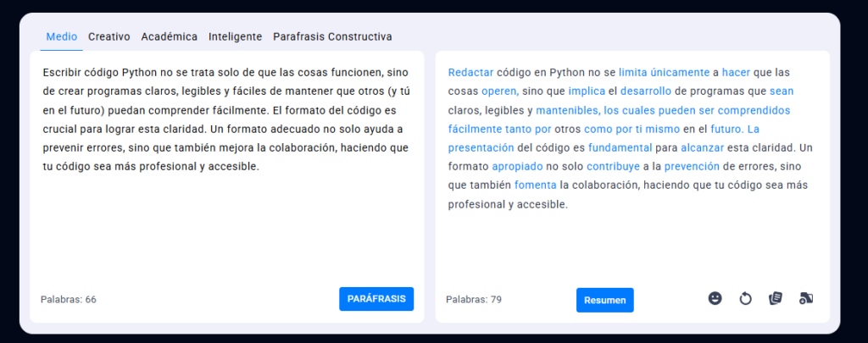Screen dimensions: 868x343
Task: Copy the paraphrased text with the copy icon
Action: 775,298
